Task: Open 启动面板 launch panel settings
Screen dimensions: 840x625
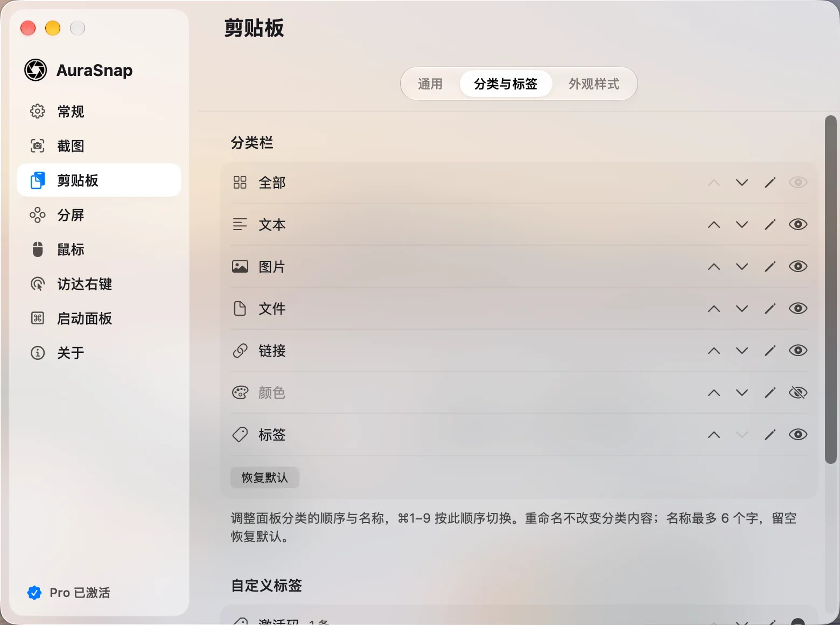Action: pyautogui.click(x=99, y=318)
